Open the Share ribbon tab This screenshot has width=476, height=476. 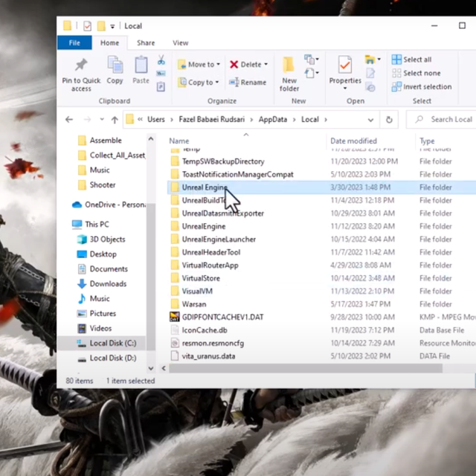pyautogui.click(x=146, y=43)
